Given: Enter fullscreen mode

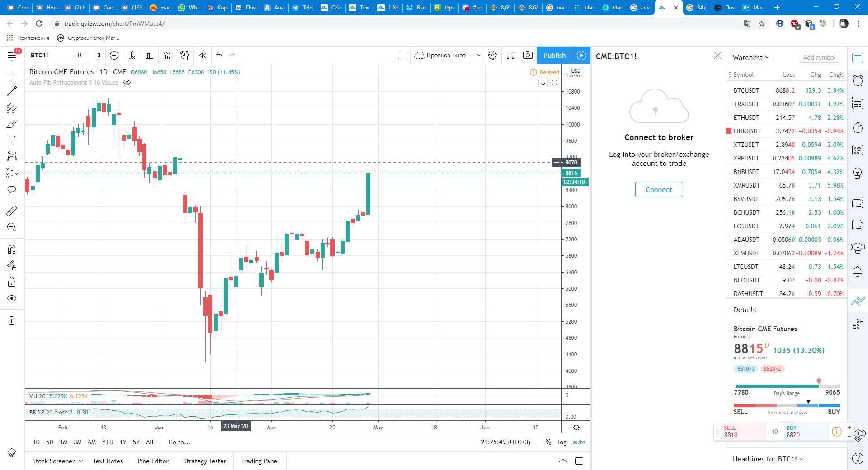Looking at the screenshot, I should click(x=510, y=55).
